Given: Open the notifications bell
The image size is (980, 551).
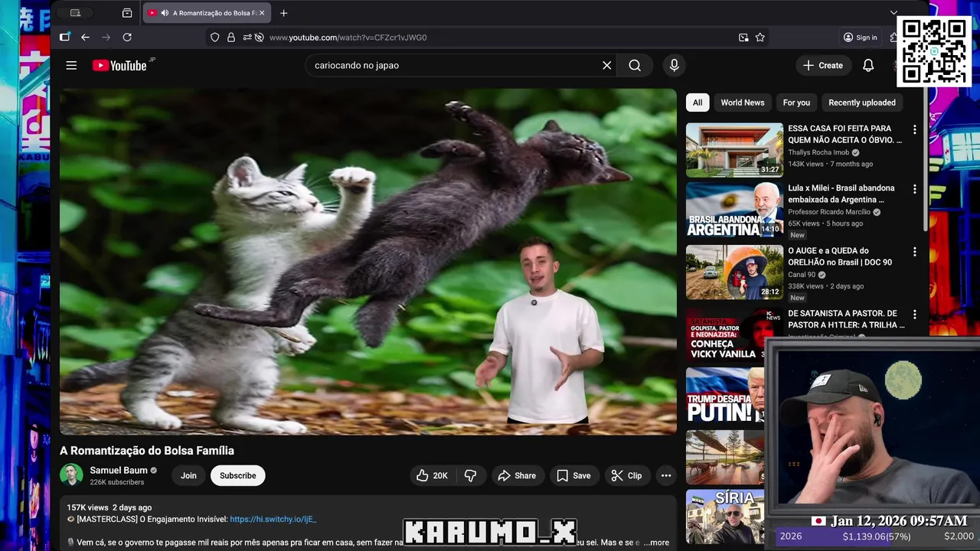Looking at the screenshot, I should (x=868, y=65).
